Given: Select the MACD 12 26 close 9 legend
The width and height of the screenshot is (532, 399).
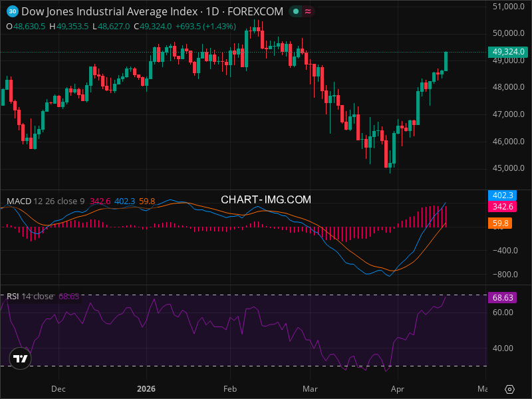Looking at the screenshot, I should 45,201.
